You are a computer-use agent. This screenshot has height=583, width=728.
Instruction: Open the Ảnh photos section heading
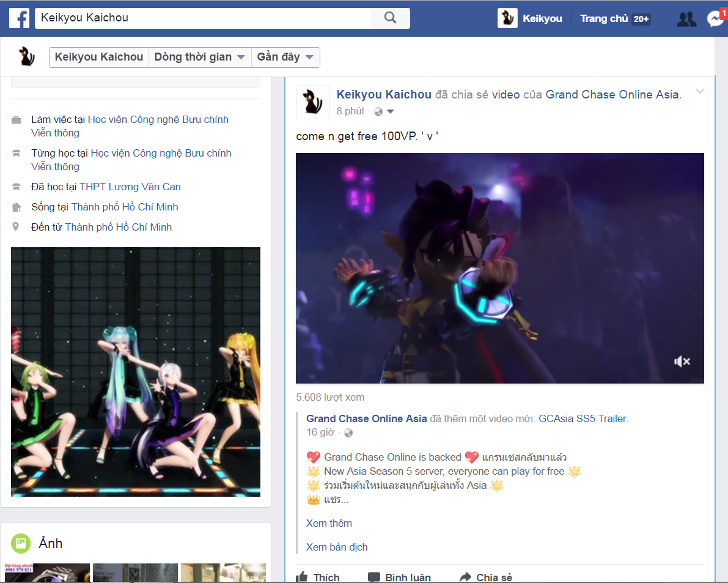[x=51, y=543]
